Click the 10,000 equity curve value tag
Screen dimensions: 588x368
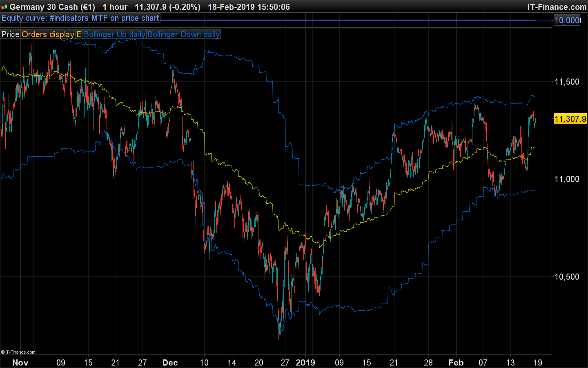coord(567,20)
